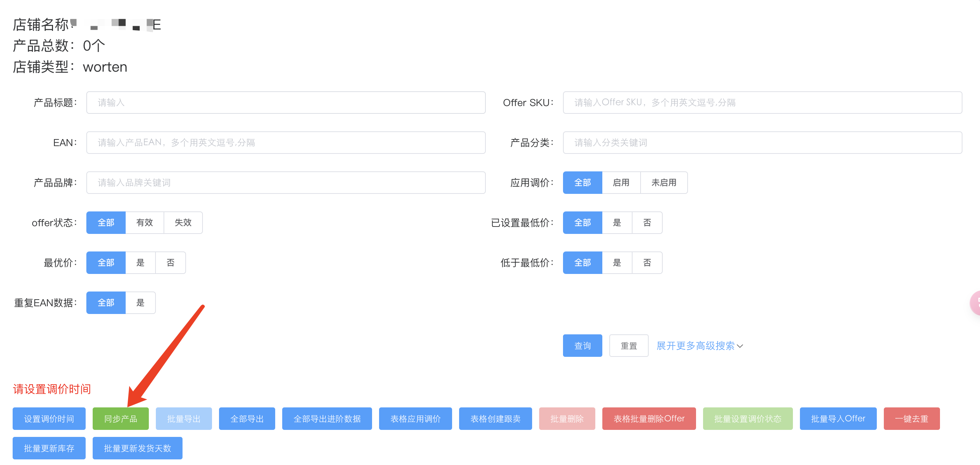Click the 全部导出 export all button
Viewport: 980px width, 465px height.
click(x=246, y=418)
